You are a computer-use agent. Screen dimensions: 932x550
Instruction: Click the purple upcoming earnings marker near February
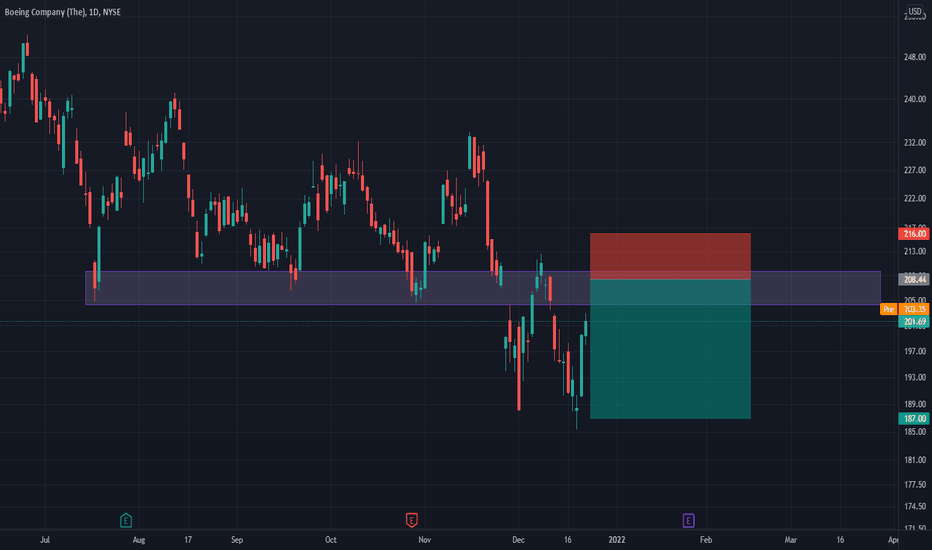(x=688, y=521)
